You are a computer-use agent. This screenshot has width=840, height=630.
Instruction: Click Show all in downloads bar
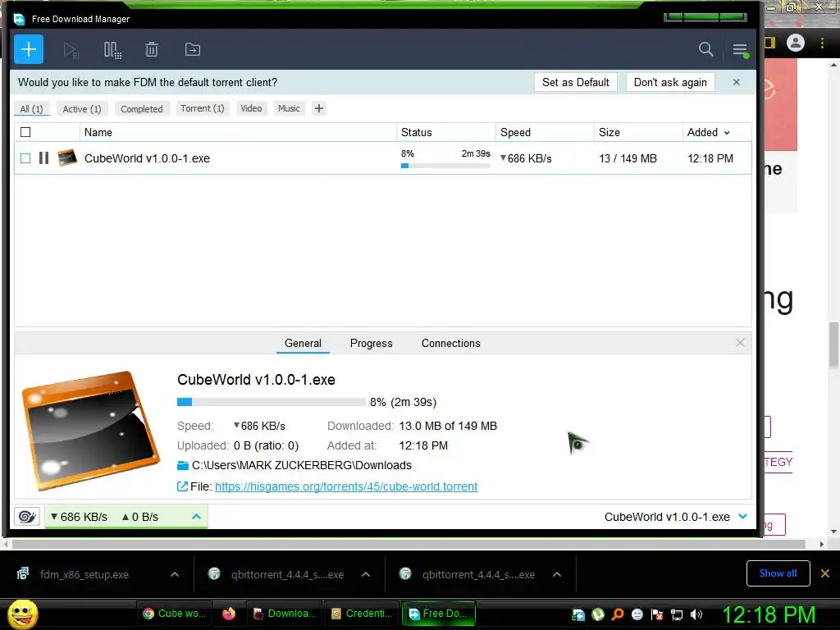coord(778,573)
